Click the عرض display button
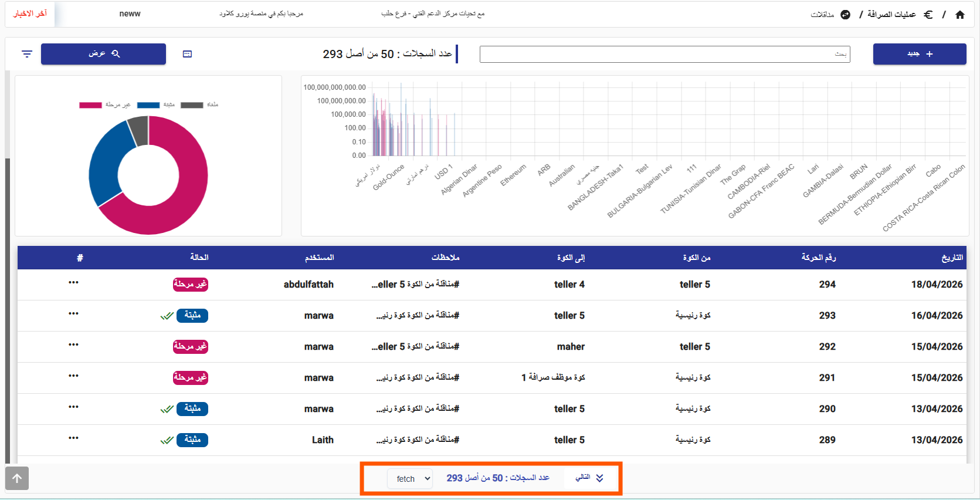This screenshot has width=980, height=500. 103,54
